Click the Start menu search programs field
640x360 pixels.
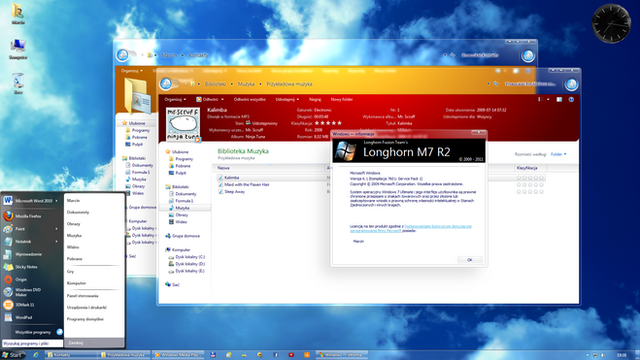33,344
